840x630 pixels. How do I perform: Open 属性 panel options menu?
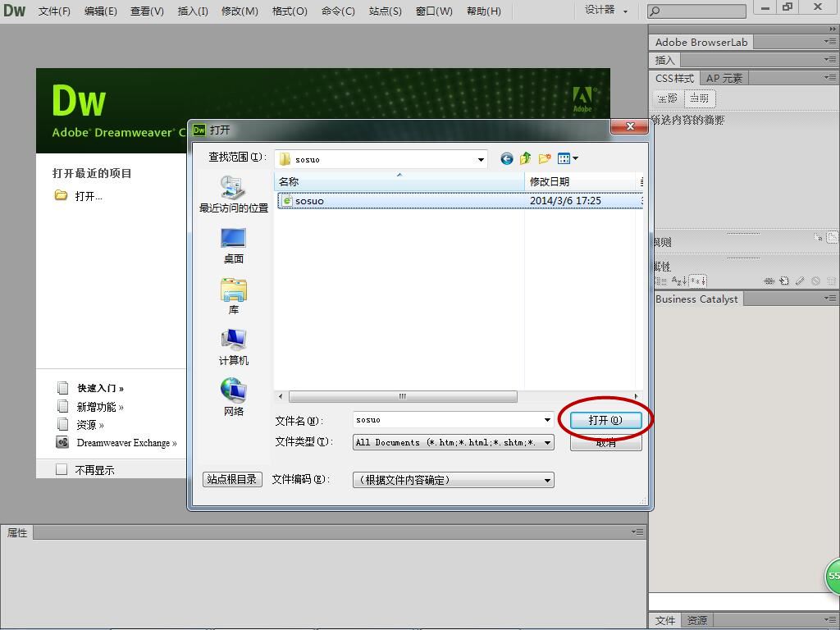(637, 532)
